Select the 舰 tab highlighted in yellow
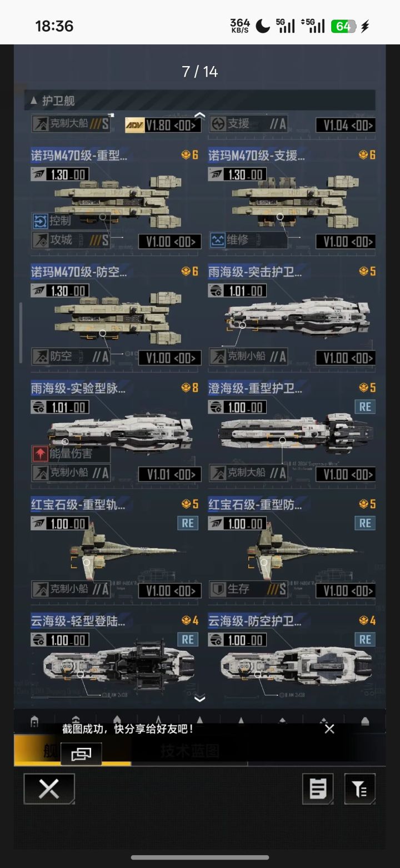Screen dimensions: 400x868 pyautogui.click(x=50, y=751)
